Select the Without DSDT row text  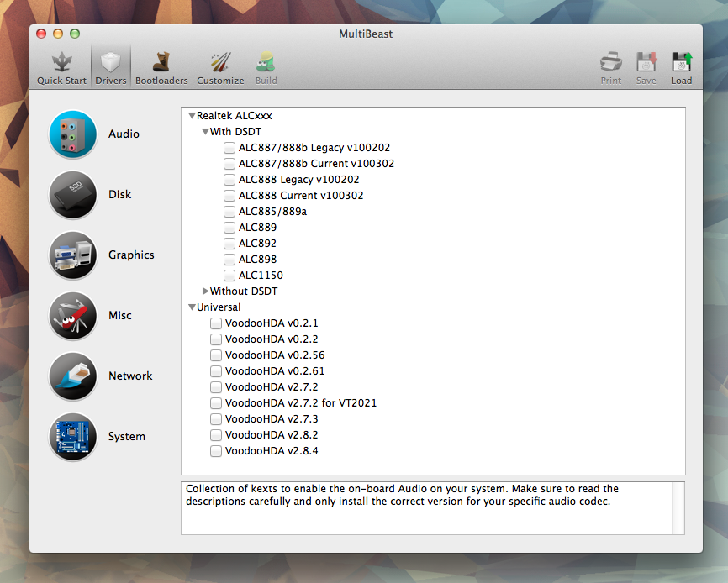click(x=244, y=291)
